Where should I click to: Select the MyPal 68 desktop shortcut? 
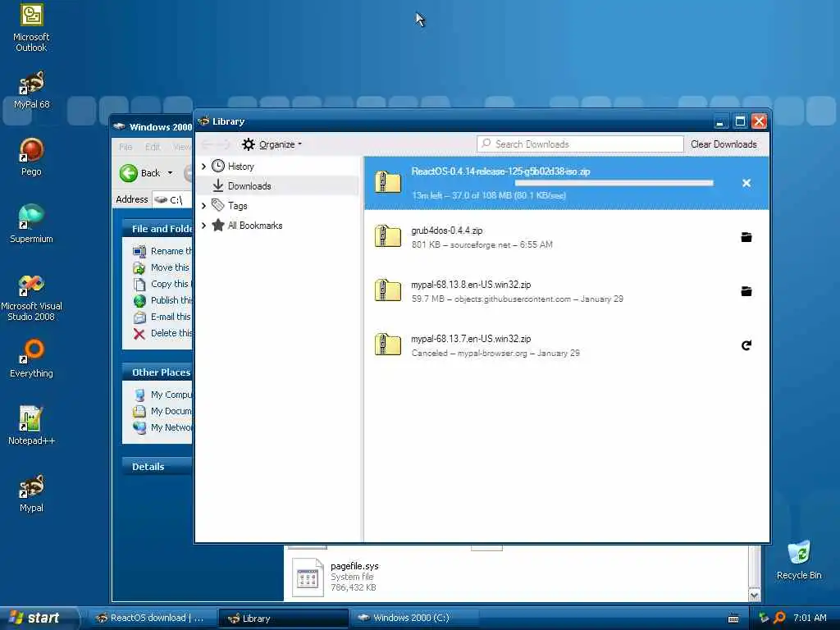pyautogui.click(x=31, y=90)
